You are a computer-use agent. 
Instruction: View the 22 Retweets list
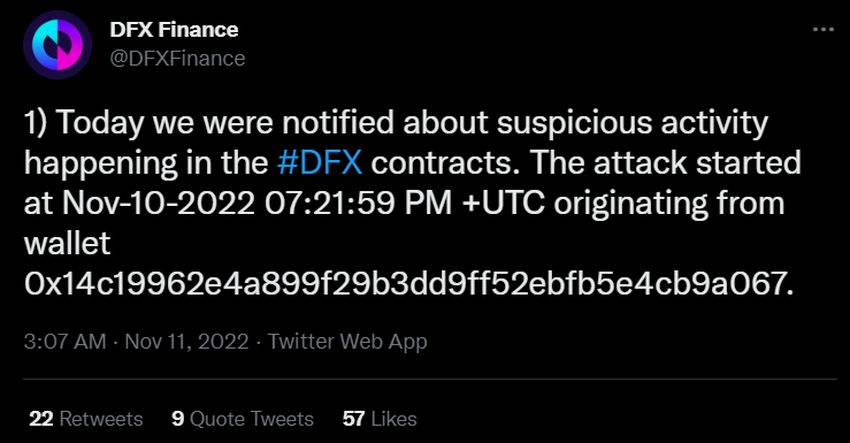pyautogui.click(x=86, y=418)
